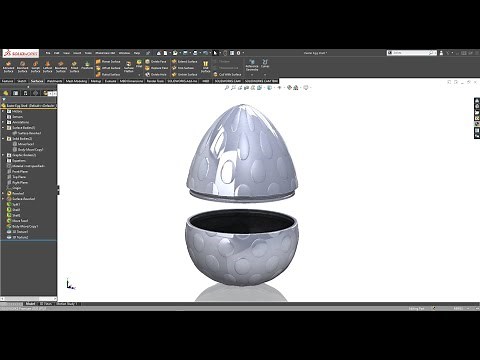480x360 pixels.
Task: Expand the Annotations tree node
Action: 4,122
